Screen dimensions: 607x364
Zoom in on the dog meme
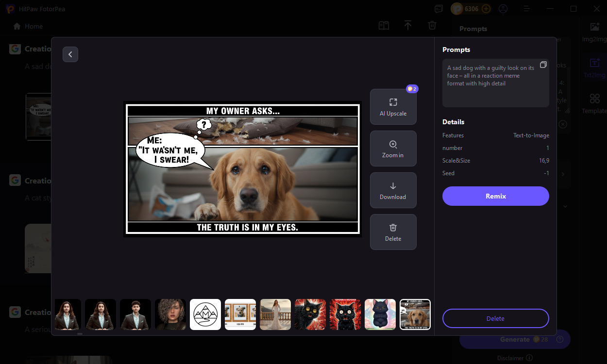(393, 149)
